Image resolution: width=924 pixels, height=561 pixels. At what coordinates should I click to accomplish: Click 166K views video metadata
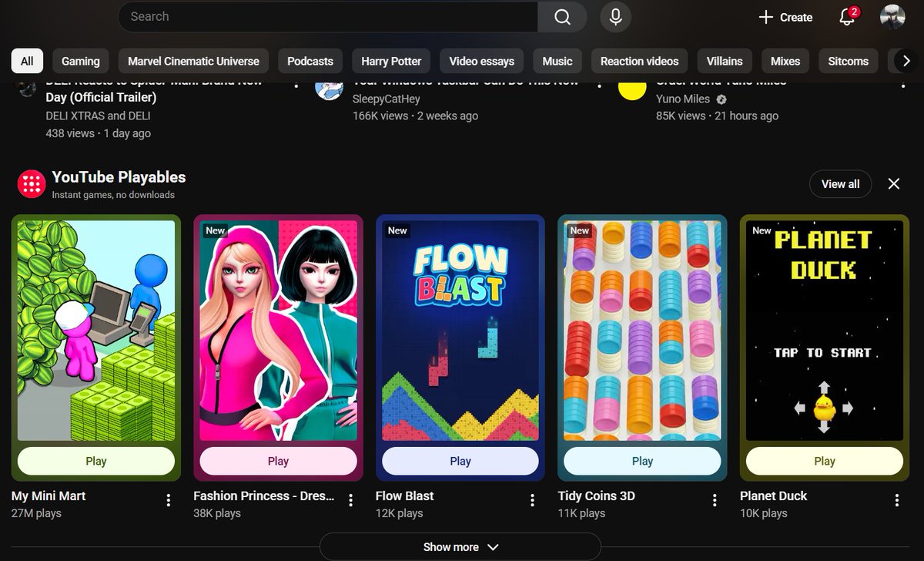click(x=415, y=116)
